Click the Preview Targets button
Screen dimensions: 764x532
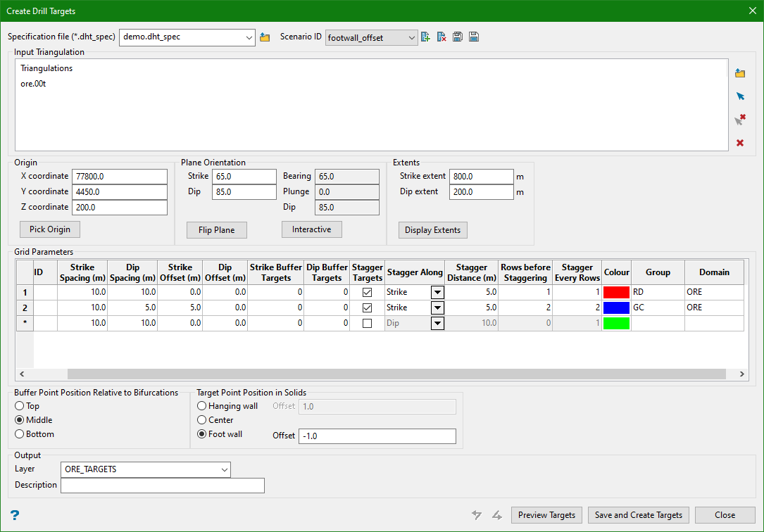[546, 515]
